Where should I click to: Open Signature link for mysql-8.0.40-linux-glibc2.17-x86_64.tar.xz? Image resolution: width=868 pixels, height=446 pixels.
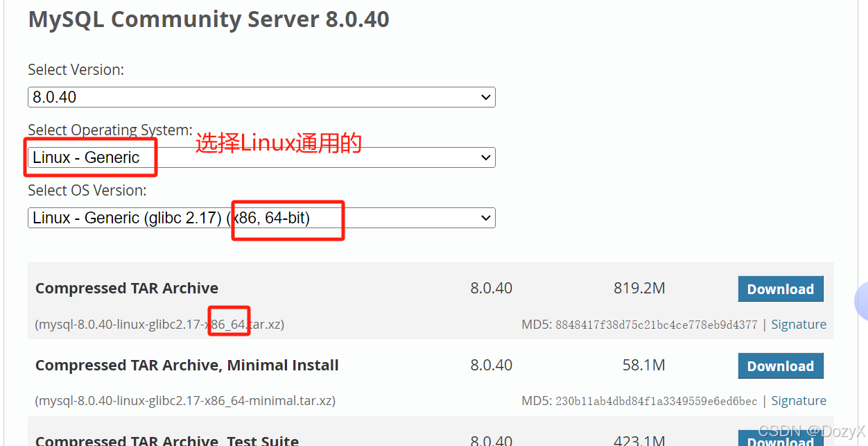pos(799,324)
